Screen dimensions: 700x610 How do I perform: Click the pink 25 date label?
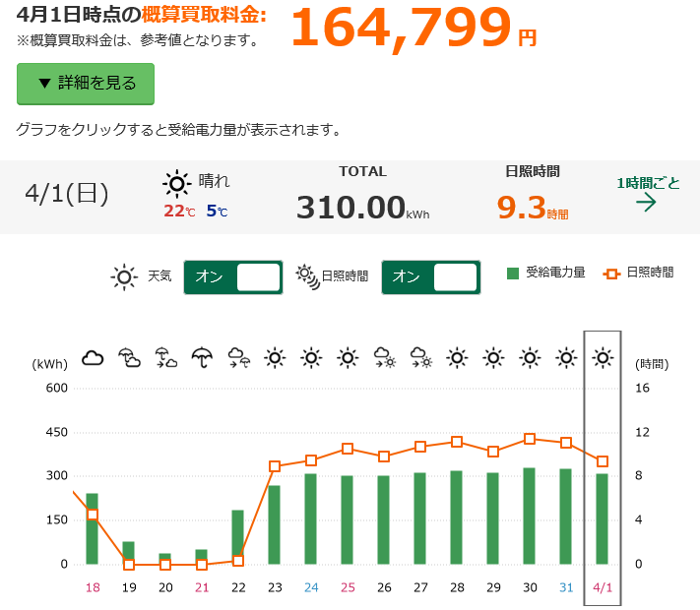[x=348, y=587]
